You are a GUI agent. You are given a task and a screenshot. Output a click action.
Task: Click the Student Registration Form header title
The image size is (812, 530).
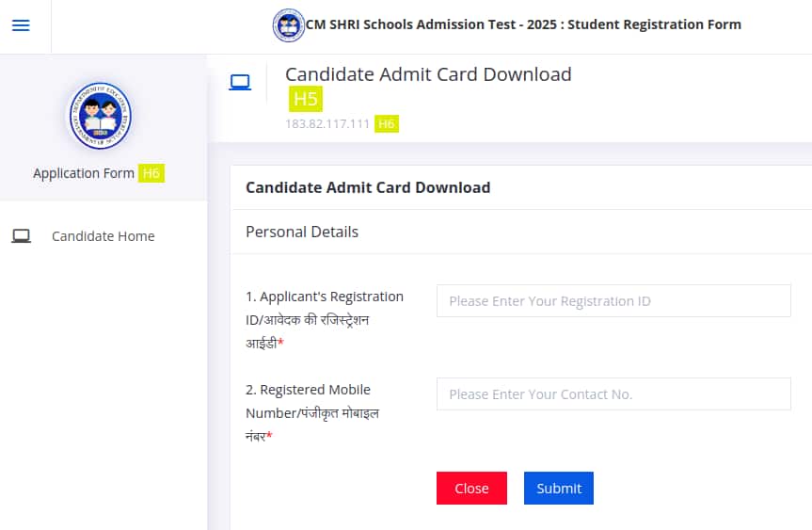coord(523,24)
